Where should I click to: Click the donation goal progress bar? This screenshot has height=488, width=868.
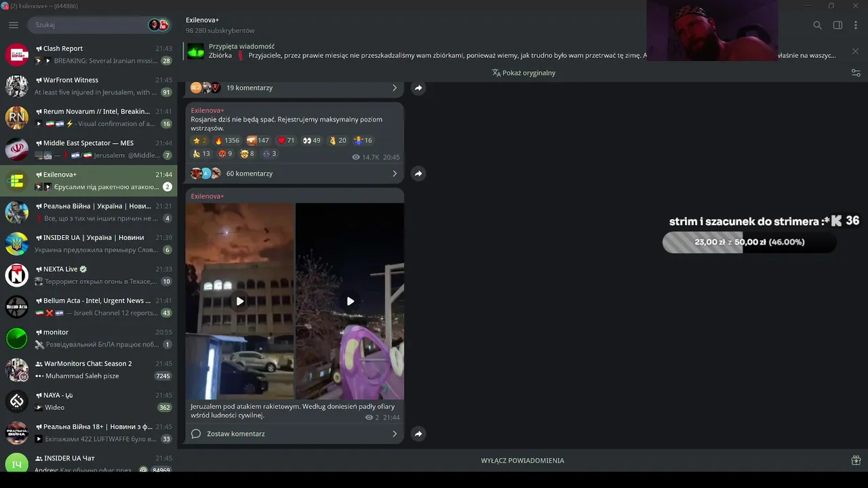(x=749, y=242)
